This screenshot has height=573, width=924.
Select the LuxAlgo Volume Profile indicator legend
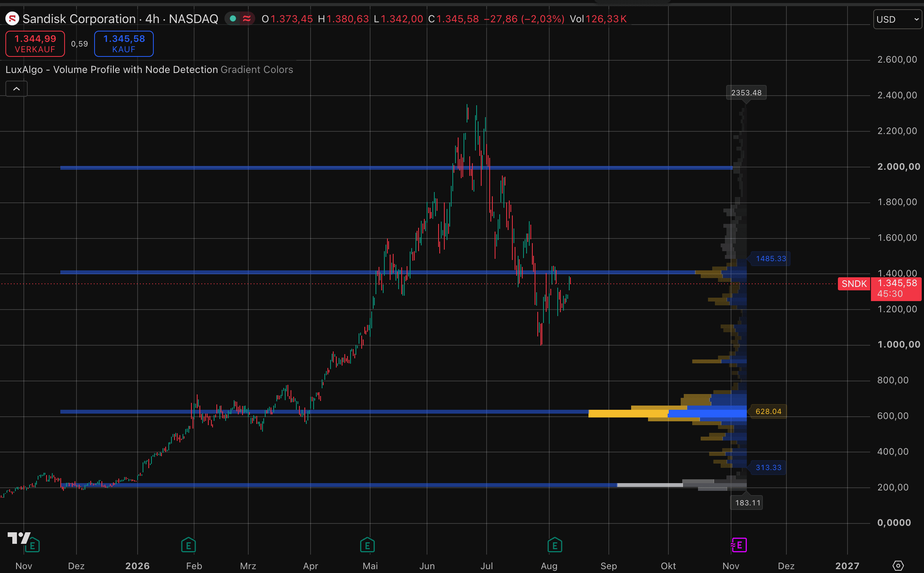[149, 70]
